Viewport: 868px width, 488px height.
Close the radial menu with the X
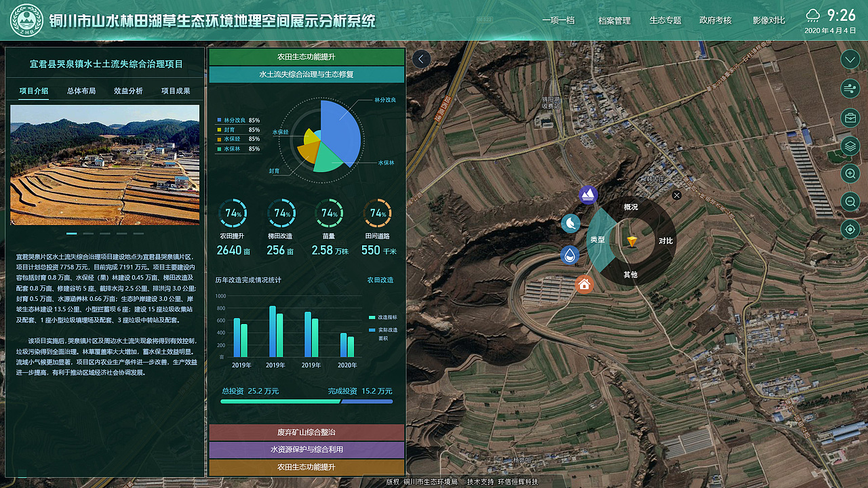pos(676,195)
